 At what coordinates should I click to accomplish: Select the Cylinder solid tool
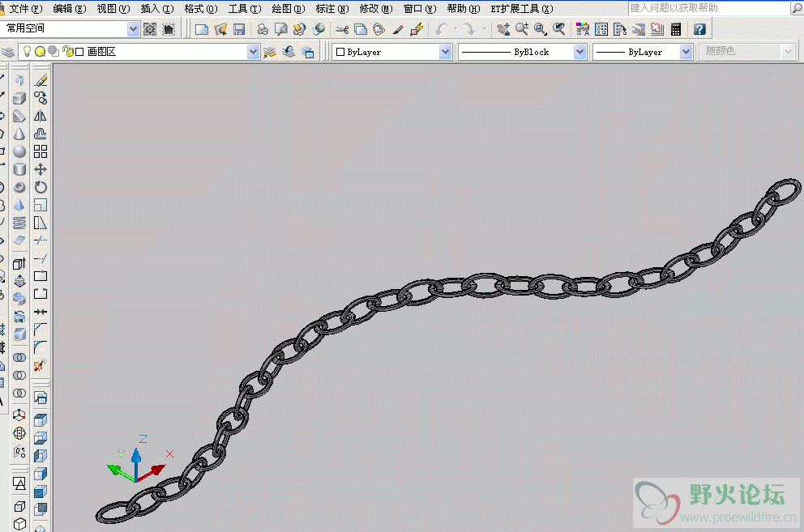19,169
